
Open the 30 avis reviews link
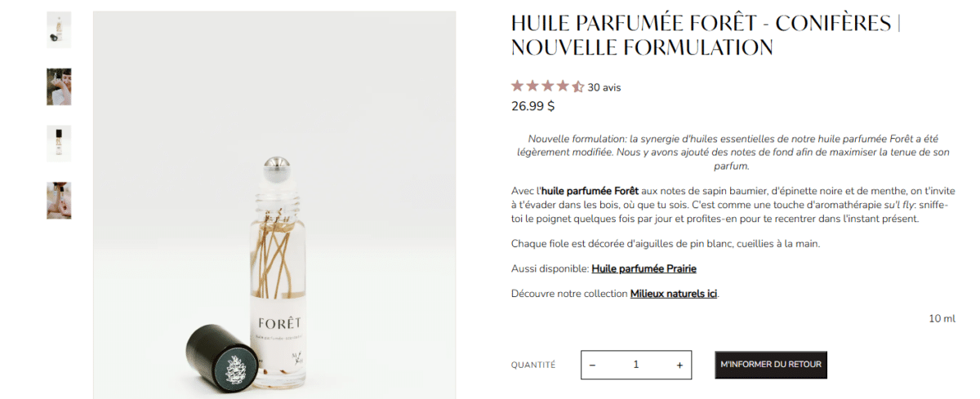click(x=604, y=87)
